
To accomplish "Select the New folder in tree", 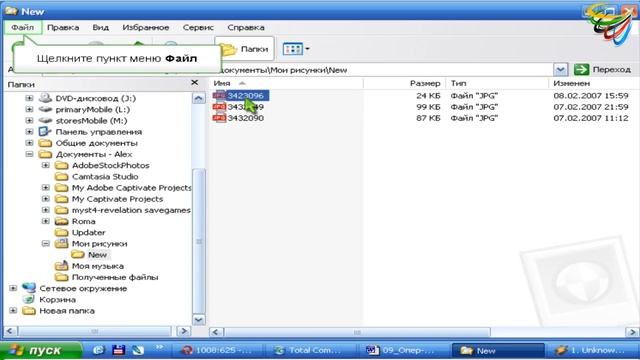I will (98, 255).
